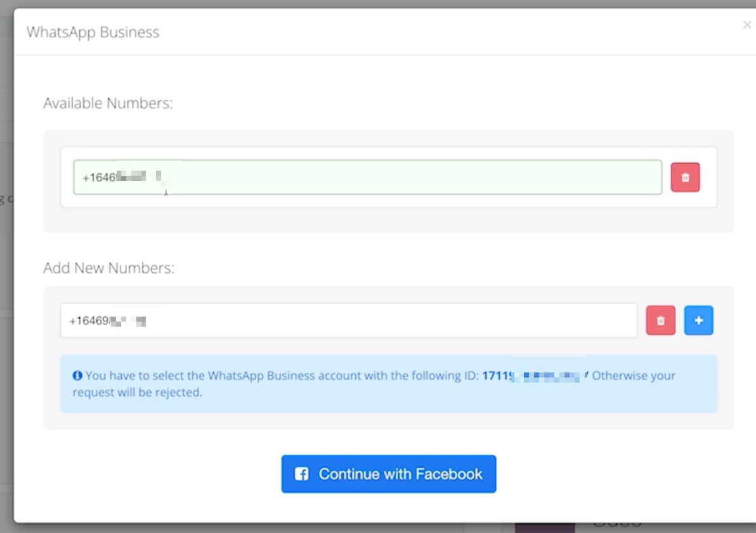Add another number with the blue plus button

click(699, 320)
